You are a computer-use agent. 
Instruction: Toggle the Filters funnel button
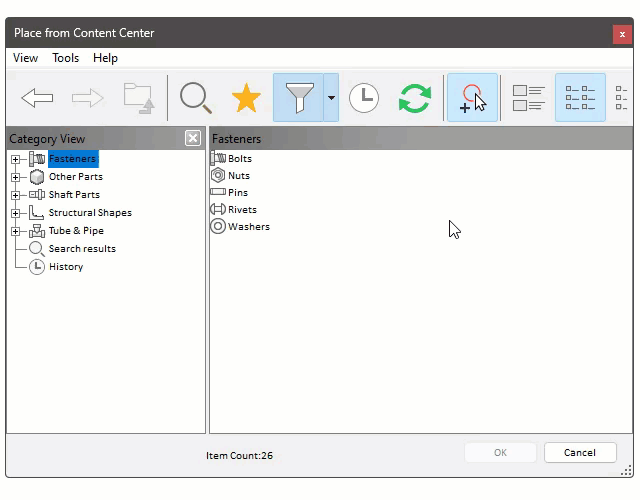coord(298,98)
